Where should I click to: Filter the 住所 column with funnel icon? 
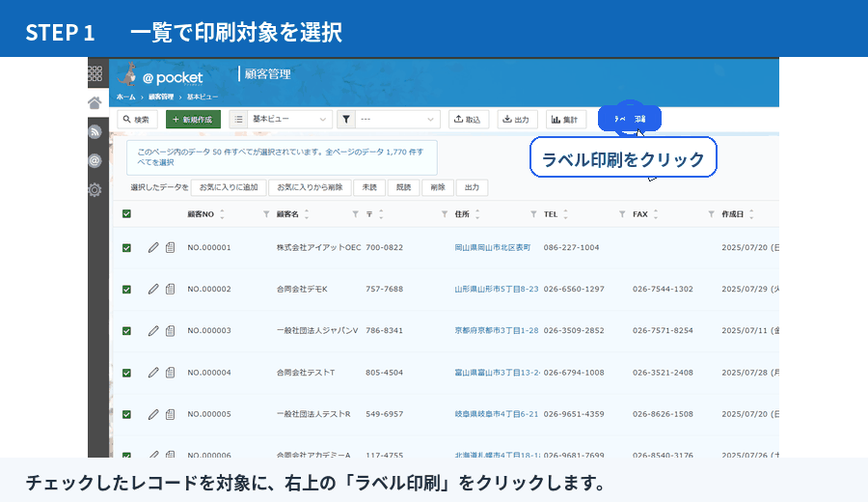coord(533,214)
